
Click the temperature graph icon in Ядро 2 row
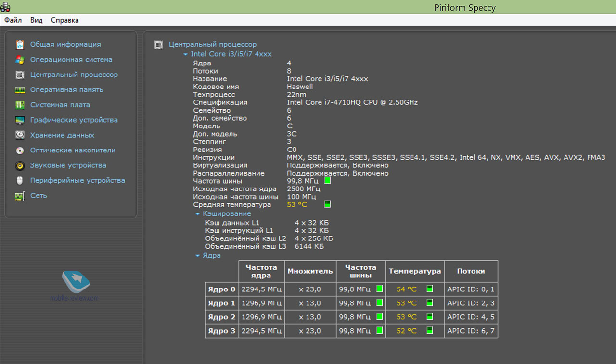click(x=430, y=317)
